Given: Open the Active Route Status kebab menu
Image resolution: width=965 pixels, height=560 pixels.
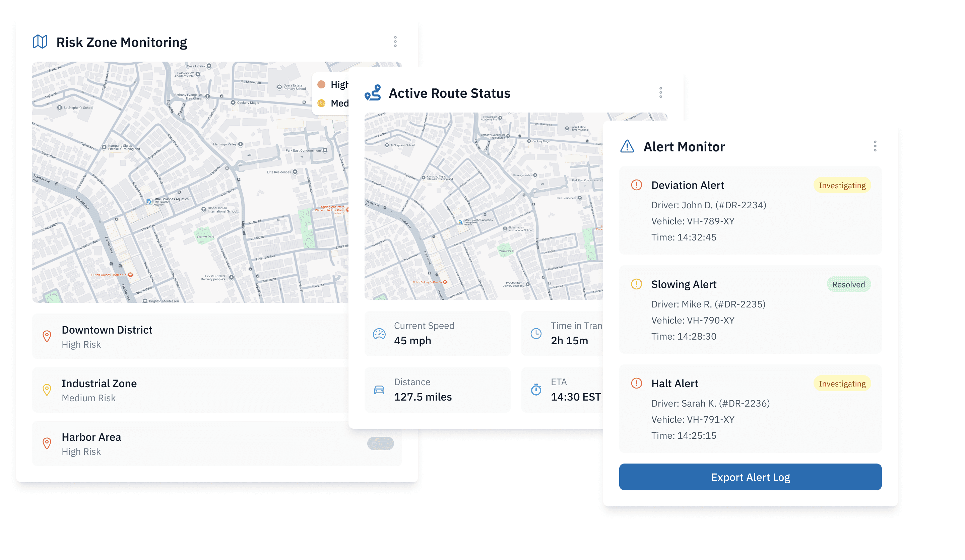Looking at the screenshot, I should [x=660, y=93].
